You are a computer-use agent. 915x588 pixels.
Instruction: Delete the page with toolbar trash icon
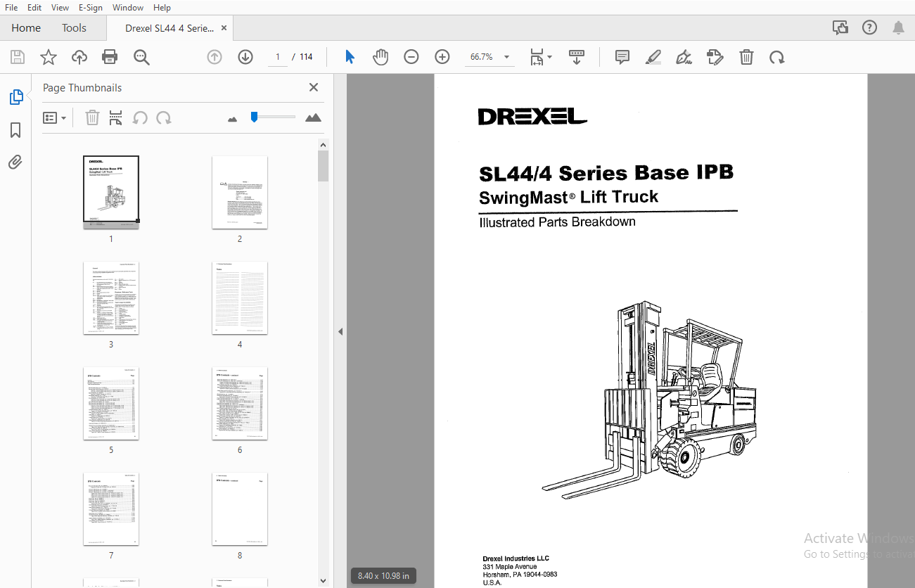point(746,57)
